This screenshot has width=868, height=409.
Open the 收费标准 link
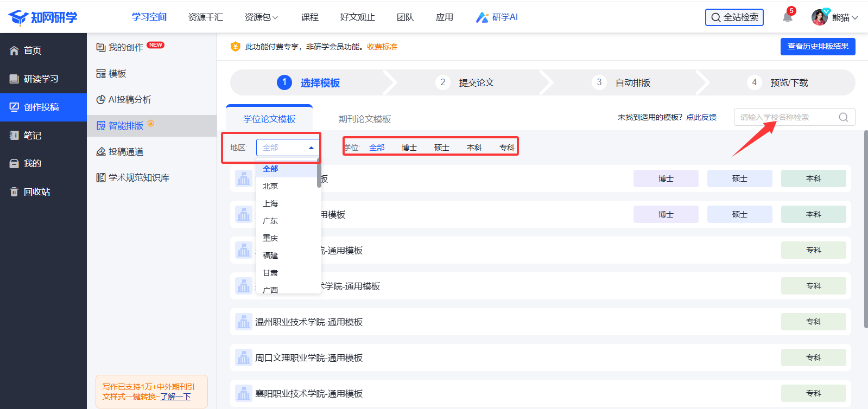382,47
